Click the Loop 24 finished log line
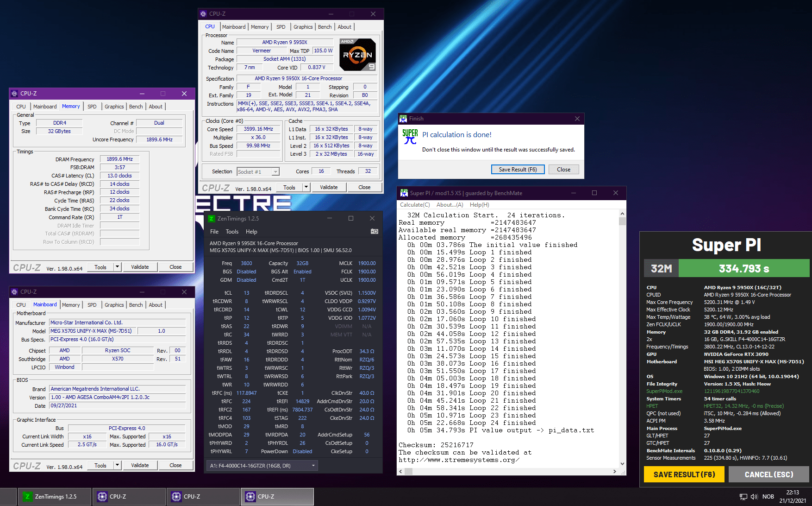The image size is (812, 506). click(472, 423)
